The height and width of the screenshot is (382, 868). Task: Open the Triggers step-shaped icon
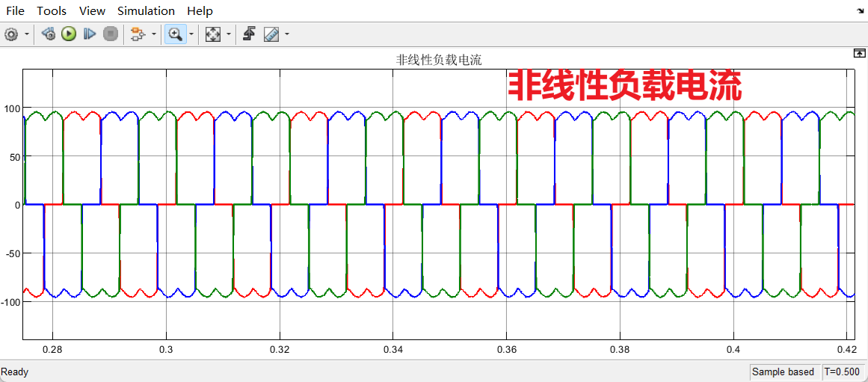(x=250, y=34)
